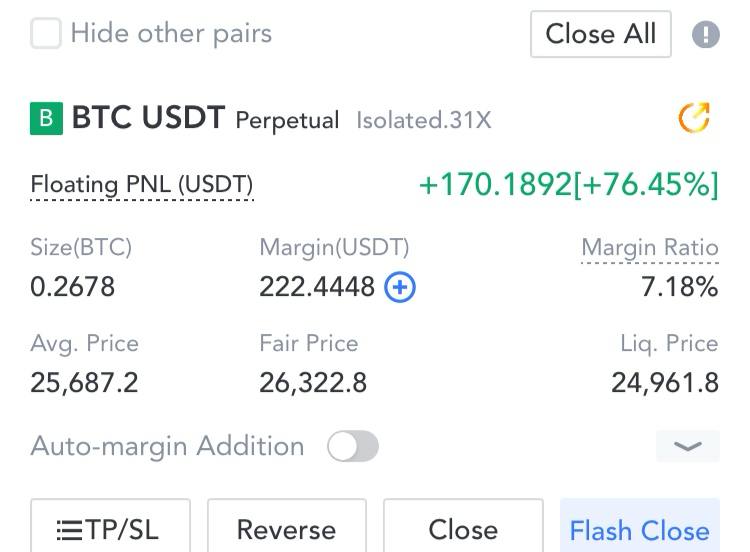This screenshot has height=552, width=750.
Task: Click the 24,961.8 liquidation price value
Action: [x=665, y=383]
